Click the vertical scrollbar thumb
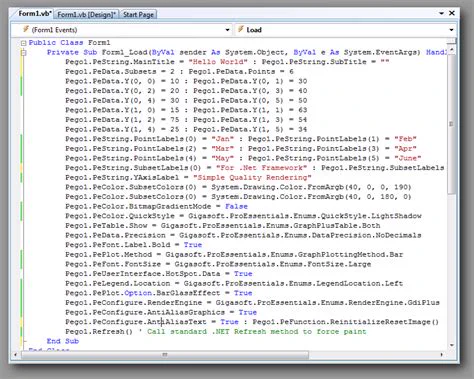 [452, 124]
